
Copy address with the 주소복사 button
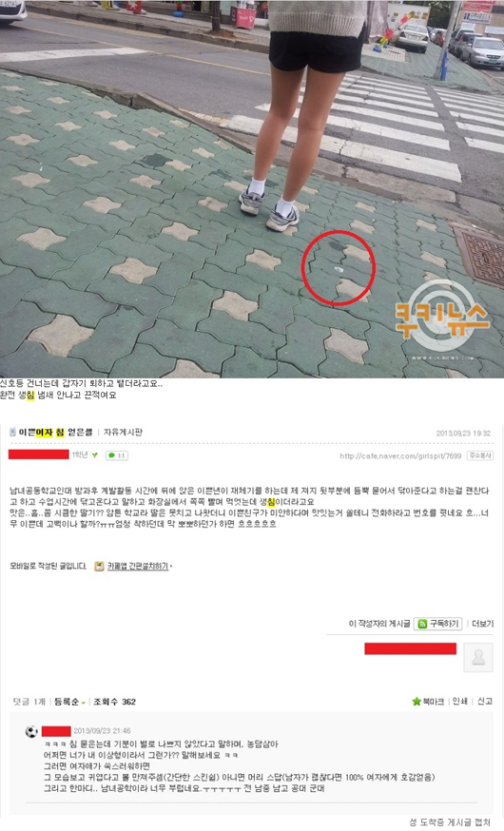click(480, 455)
